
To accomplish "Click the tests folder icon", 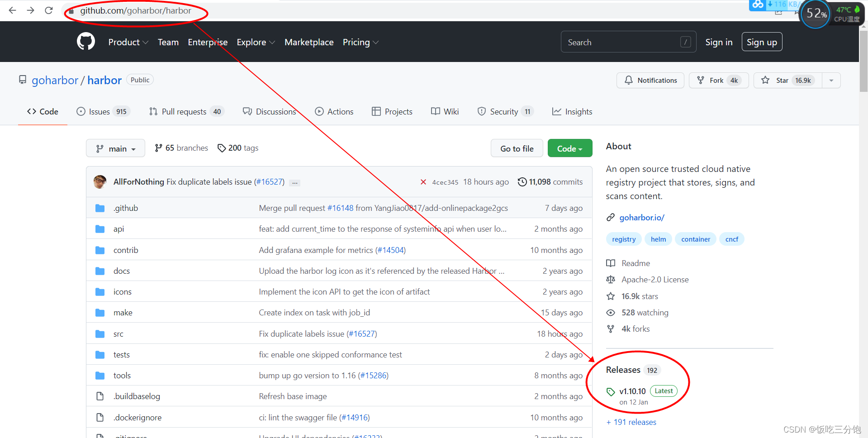I will pos(100,355).
